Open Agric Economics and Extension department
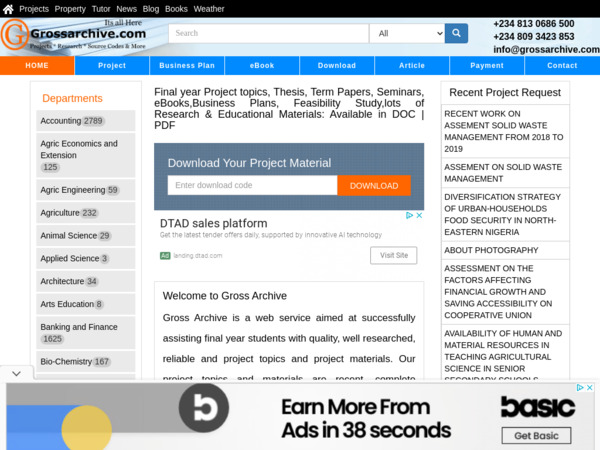 (86, 155)
